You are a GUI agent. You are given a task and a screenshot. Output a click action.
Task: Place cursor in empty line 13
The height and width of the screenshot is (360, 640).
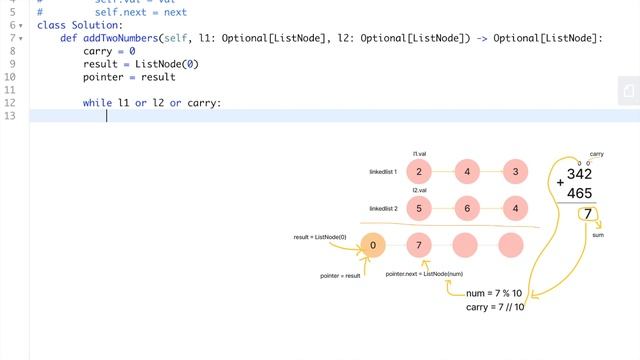335,116
